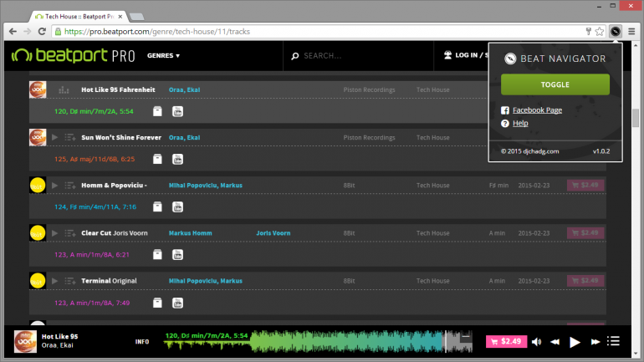Screen dimensions: 644x362
Task: Click YouTube icon under Clear Cut track
Action: [177, 255]
